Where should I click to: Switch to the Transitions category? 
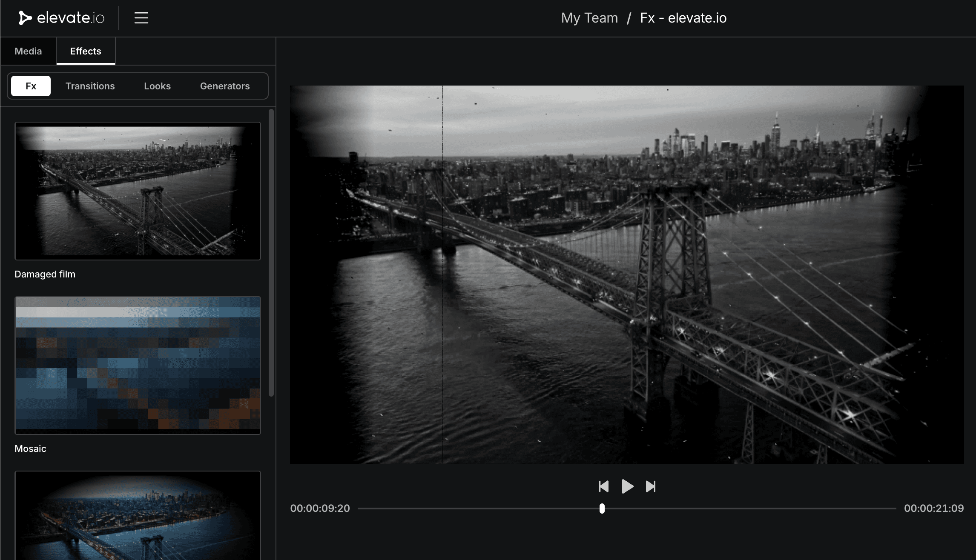coord(90,86)
